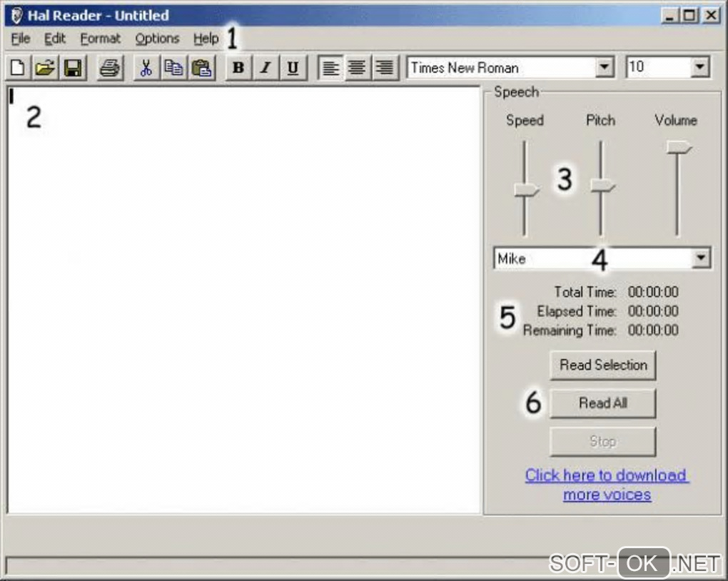Open the Times New Roman font dropdown

coord(604,67)
